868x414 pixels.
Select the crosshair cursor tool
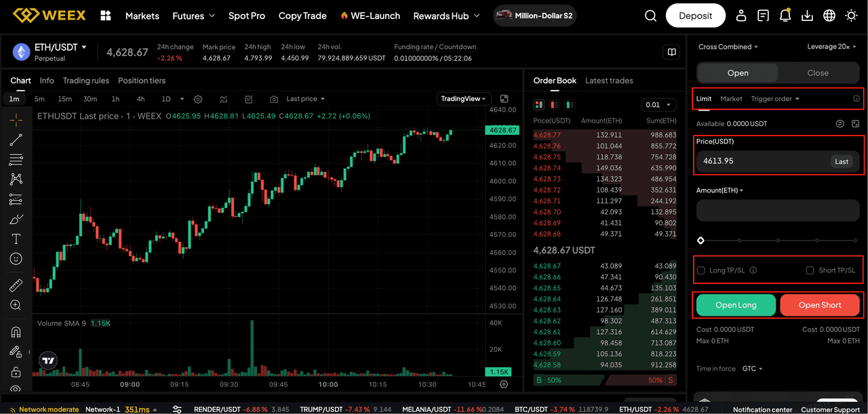pyautogui.click(x=15, y=121)
